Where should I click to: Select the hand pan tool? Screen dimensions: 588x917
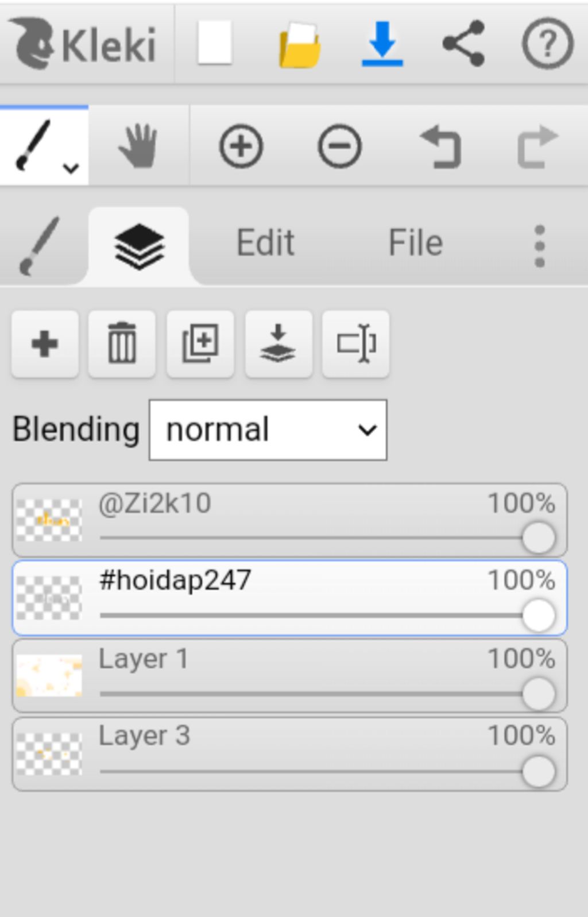pos(138,146)
